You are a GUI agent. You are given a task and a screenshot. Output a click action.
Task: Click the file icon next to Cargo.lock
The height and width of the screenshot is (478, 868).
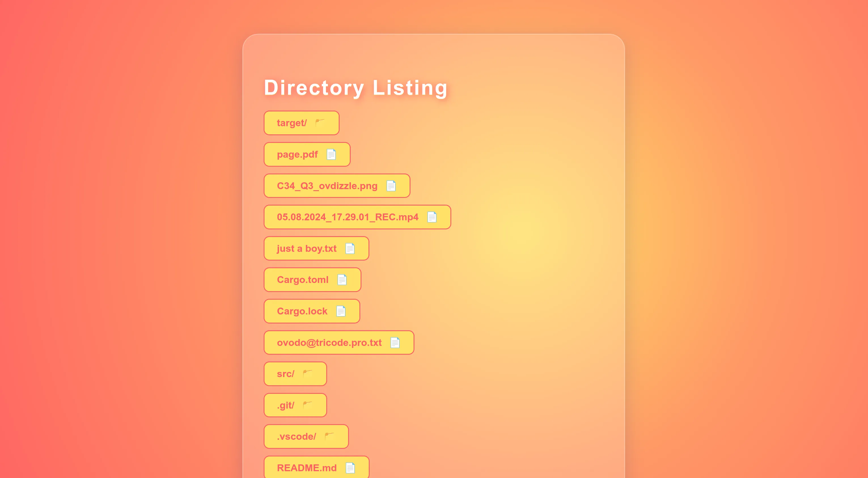(x=341, y=311)
